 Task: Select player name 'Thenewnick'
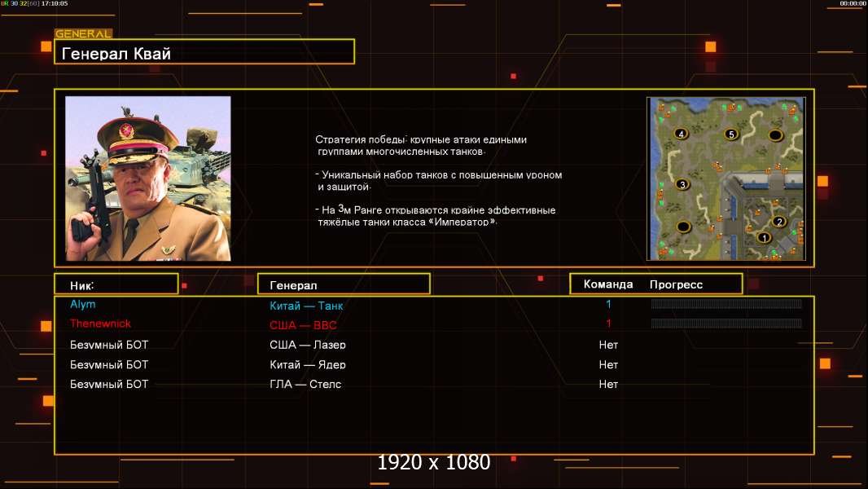[x=100, y=324]
